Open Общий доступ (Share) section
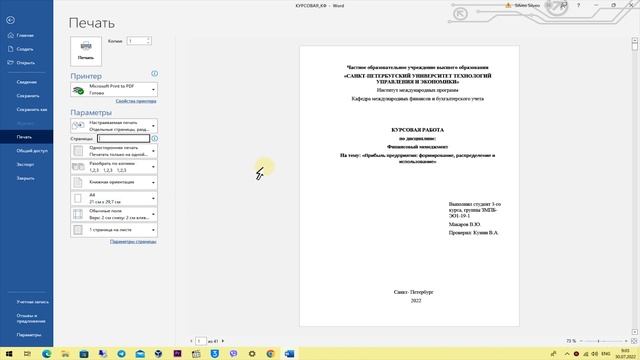This screenshot has height=360, width=640. (x=26, y=151)
